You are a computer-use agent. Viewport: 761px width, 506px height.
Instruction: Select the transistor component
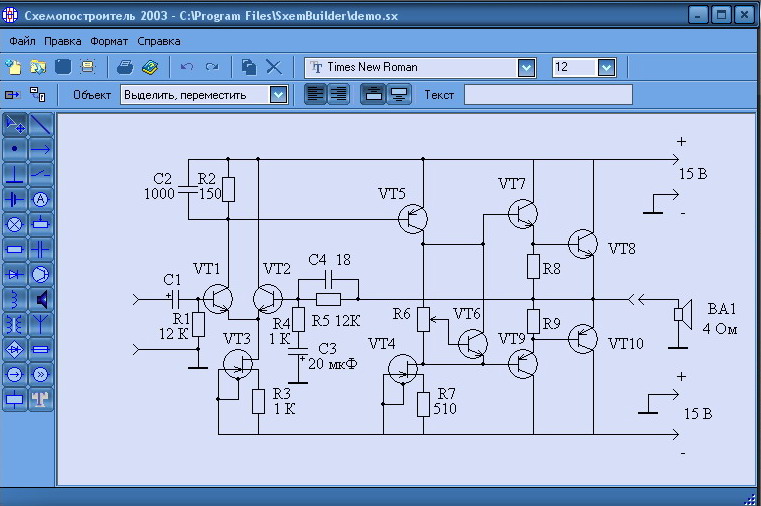41,275
